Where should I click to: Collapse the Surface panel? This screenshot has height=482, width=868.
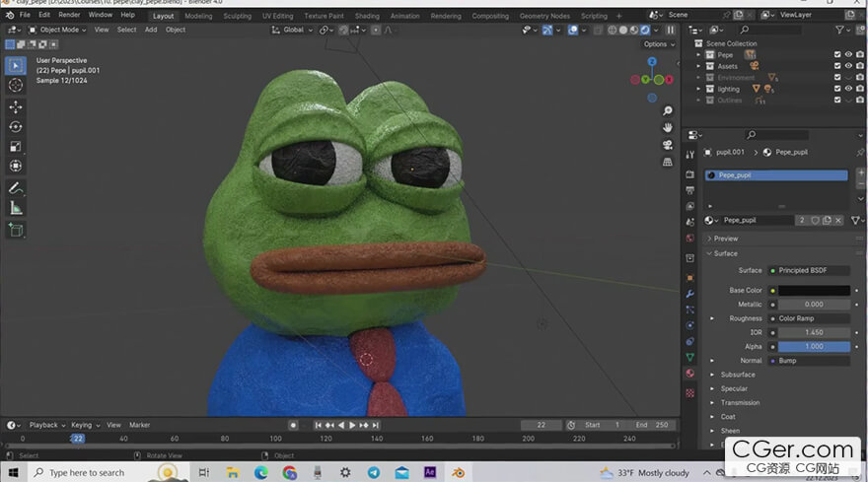click(725, 253)
